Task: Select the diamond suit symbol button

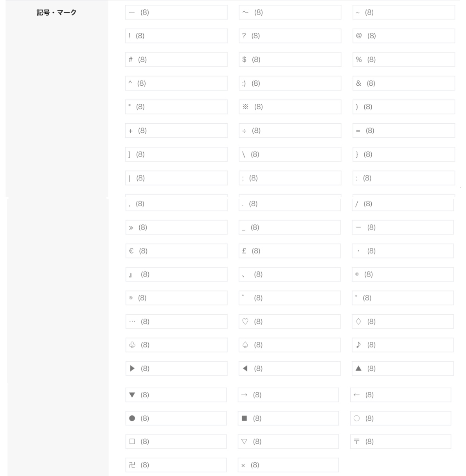Action: click(x=403, y=321)
